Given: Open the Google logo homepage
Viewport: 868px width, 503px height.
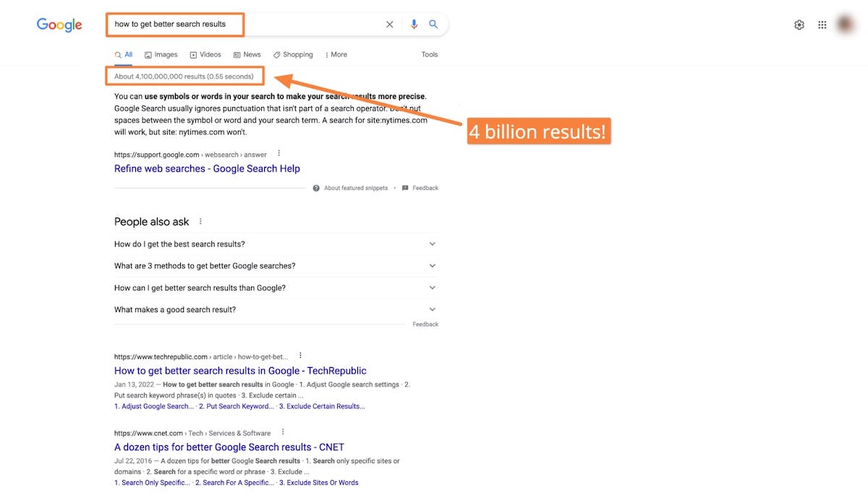Looking at the screenshot, I should (59, 25).
